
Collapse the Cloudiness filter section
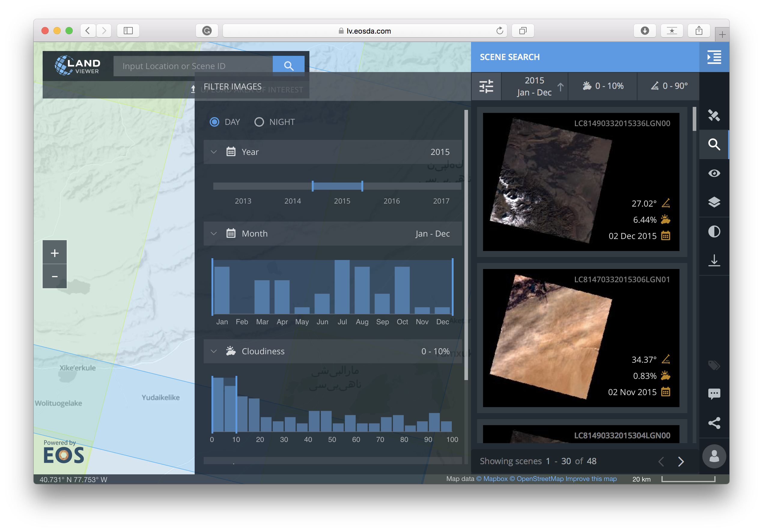(x=214, y=351)
